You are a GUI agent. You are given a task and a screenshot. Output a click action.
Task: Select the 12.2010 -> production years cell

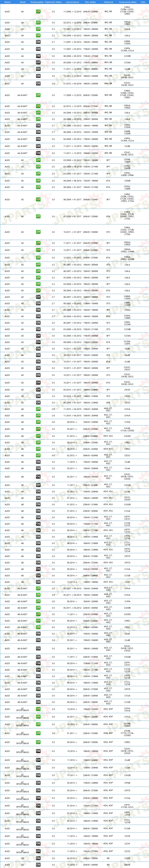(72, 768)
